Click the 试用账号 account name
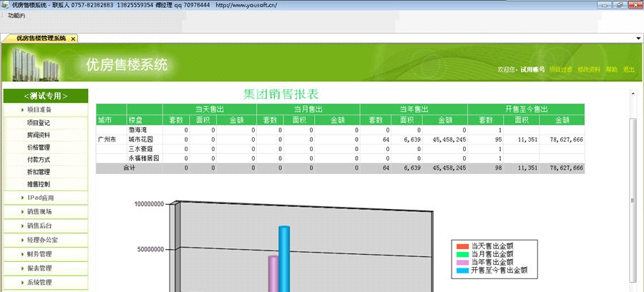Viewport: 644px width, 292px height. tap(532, 69)
